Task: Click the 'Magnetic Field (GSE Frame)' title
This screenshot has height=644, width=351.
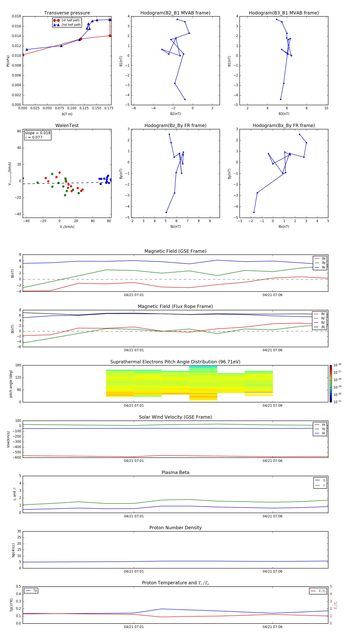Action: (175, 251)
